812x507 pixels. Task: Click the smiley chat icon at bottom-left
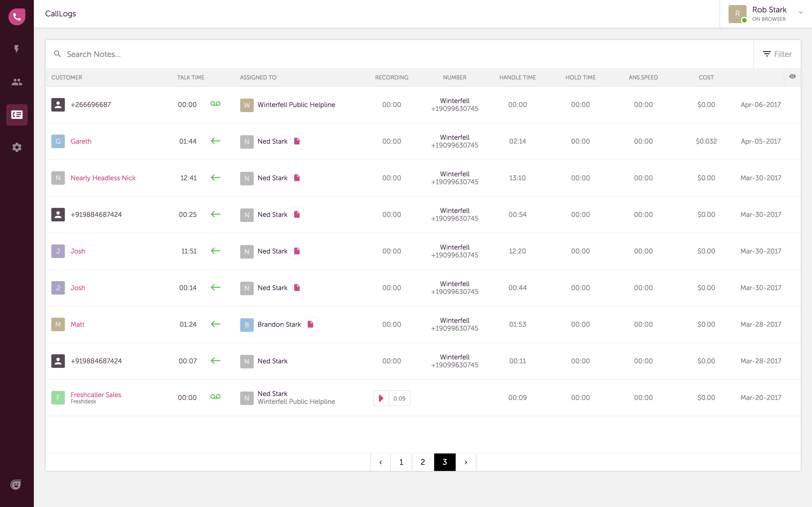16,484
